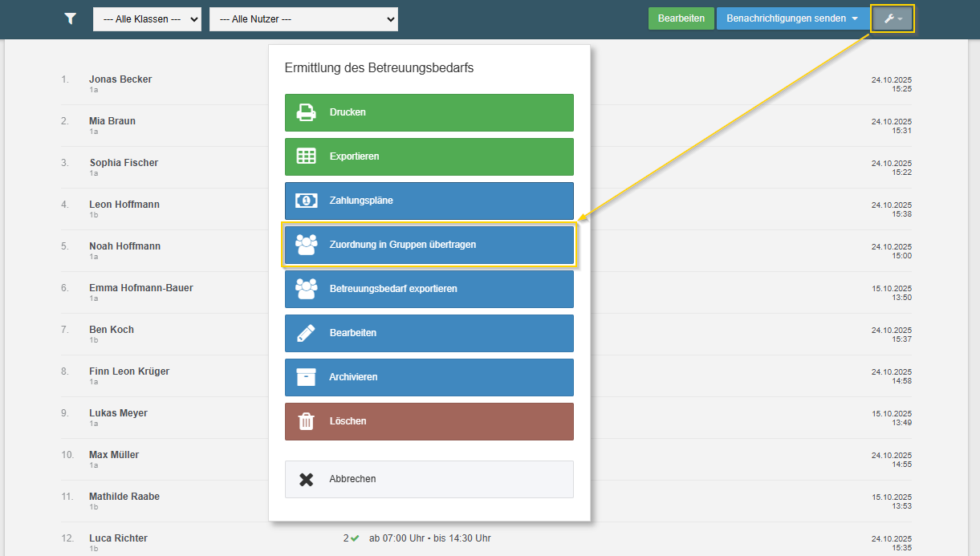Select the Mathilde Raabe list row
This screenshot has height=556, width=980.
pos(124,497)
